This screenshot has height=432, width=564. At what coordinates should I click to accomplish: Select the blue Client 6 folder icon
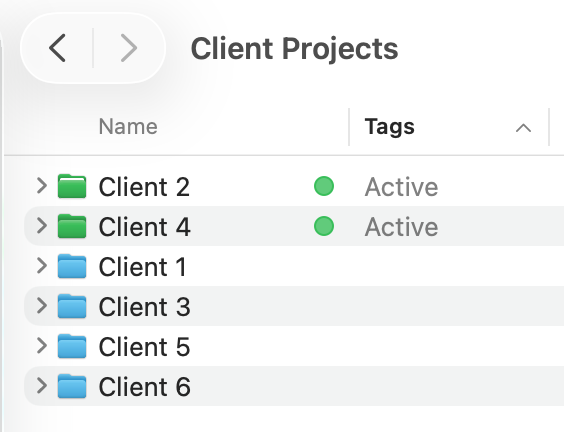[72, 386]
